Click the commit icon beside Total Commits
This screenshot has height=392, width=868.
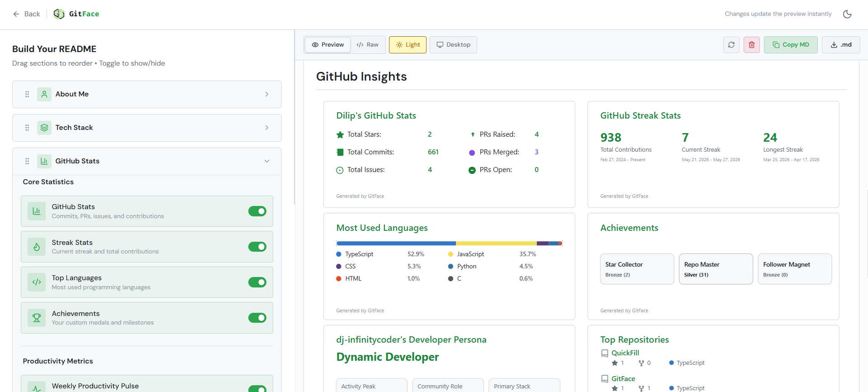340,152
